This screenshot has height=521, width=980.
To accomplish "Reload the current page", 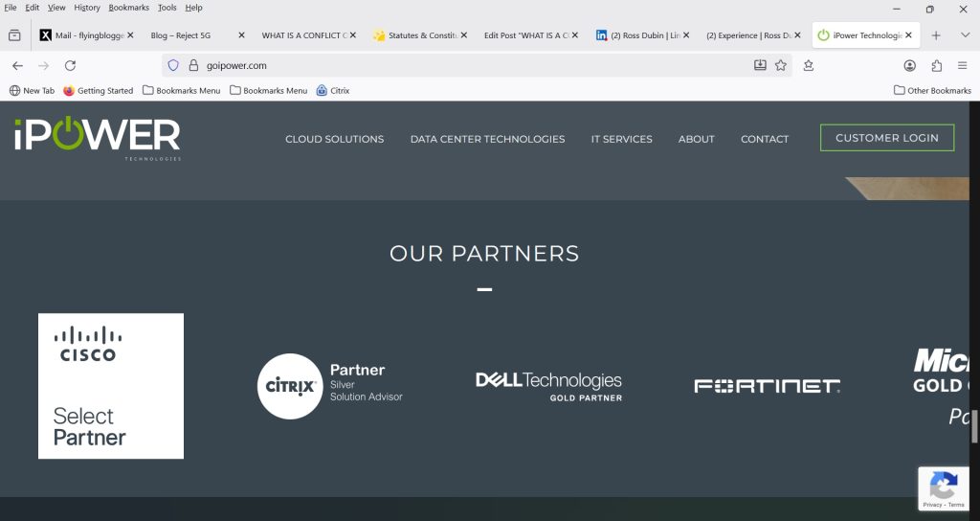I will (x=70, y=66).
